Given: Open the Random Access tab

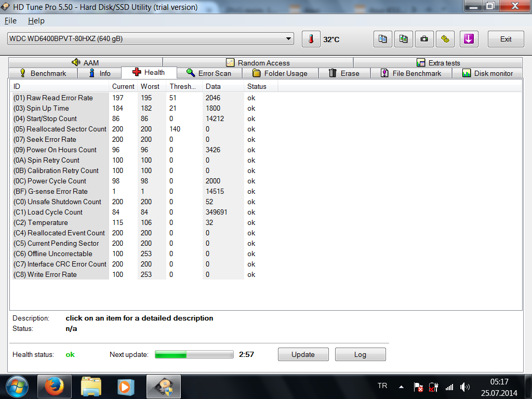Looking at the screenshot, I should (258, 63).
